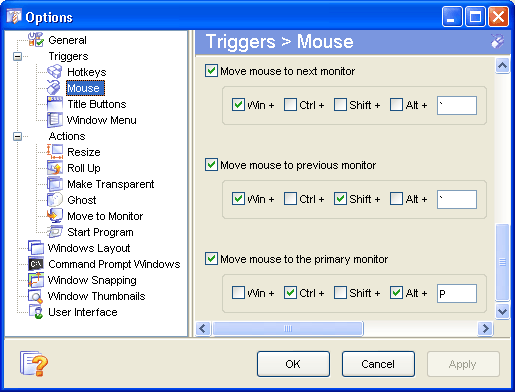Click the Hotkeys keyboard icon

[54, 72]
